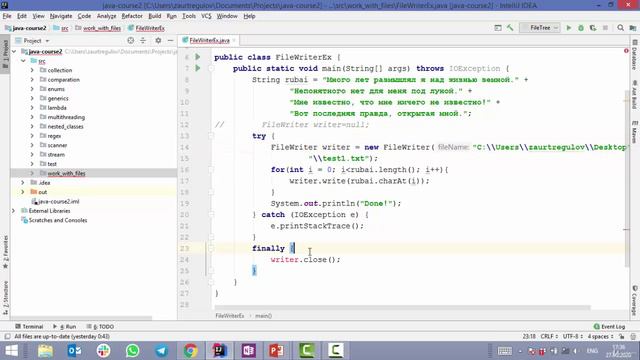The width and height of the screenshot is (640, 360).
Task: Open WhatsApp from the taskbar
Action: (132, 351)
